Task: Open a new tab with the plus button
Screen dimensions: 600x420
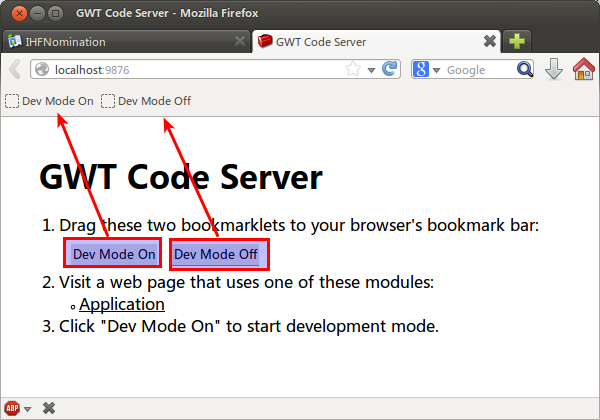Action: pyautogui.click(x=517, y=41)
